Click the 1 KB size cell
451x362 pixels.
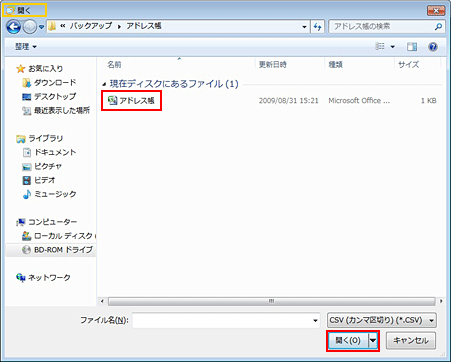pos(428,100)
